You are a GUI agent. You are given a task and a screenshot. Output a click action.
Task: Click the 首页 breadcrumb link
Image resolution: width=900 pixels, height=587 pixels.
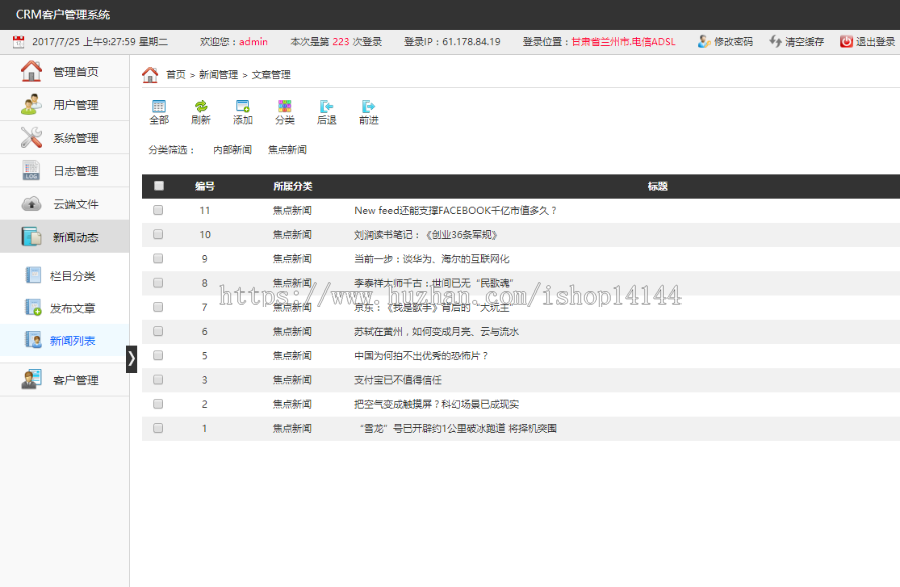[x=176, y=75]
